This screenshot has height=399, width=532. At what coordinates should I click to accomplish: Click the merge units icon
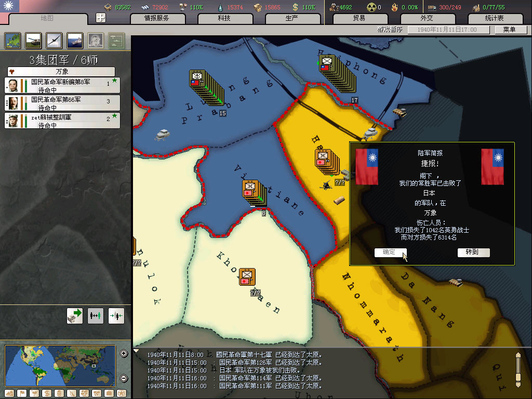[116, 315]
